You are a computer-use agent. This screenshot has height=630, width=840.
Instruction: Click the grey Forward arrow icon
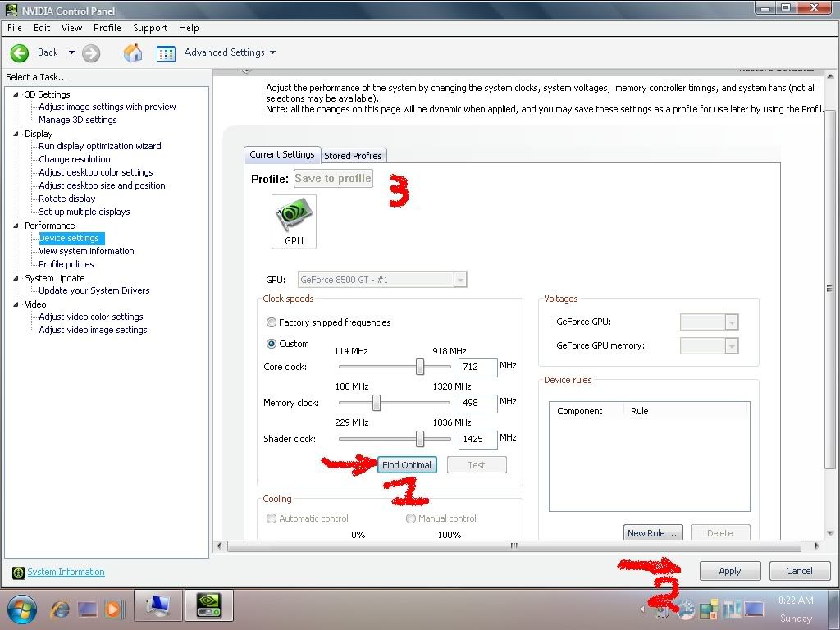pyautogui.click(x=91, y=53)
